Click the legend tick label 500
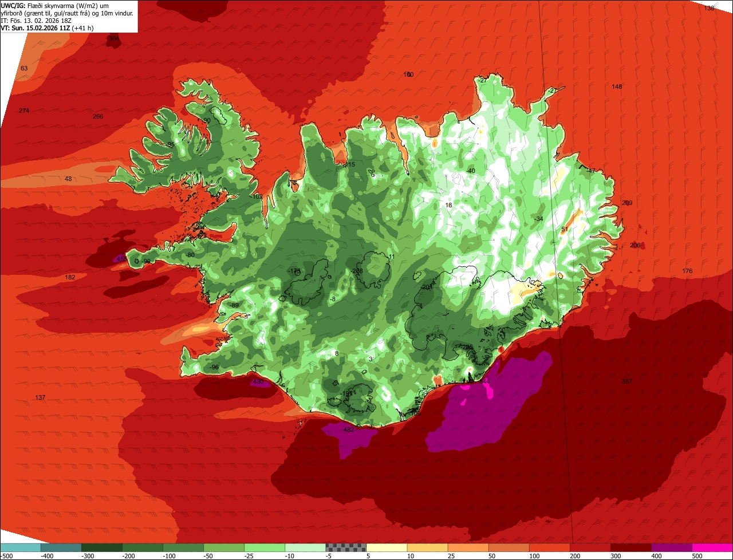This screenshot has height=560, width=733. tap(697, 556)
